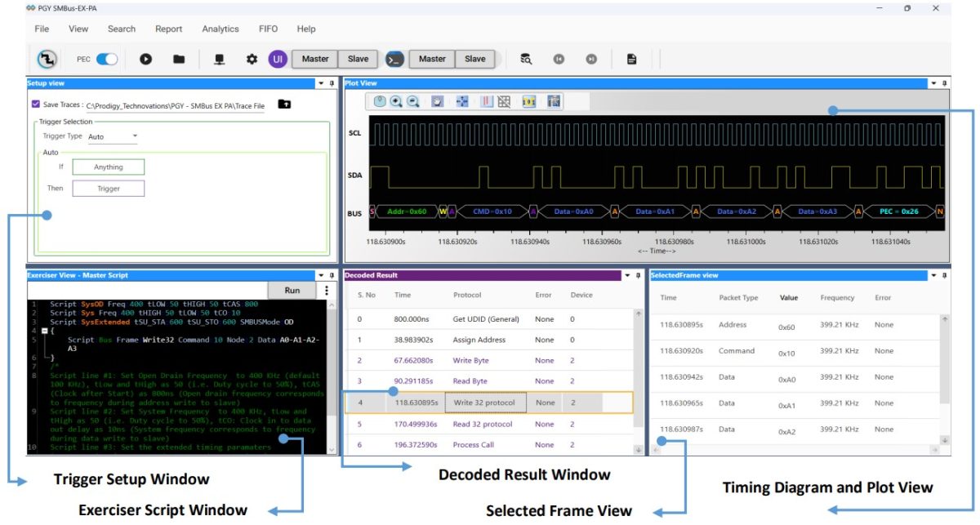The image size is (980, 525).
Task: Open the trace folder icon on the toolbar
Action: (179, 59)
